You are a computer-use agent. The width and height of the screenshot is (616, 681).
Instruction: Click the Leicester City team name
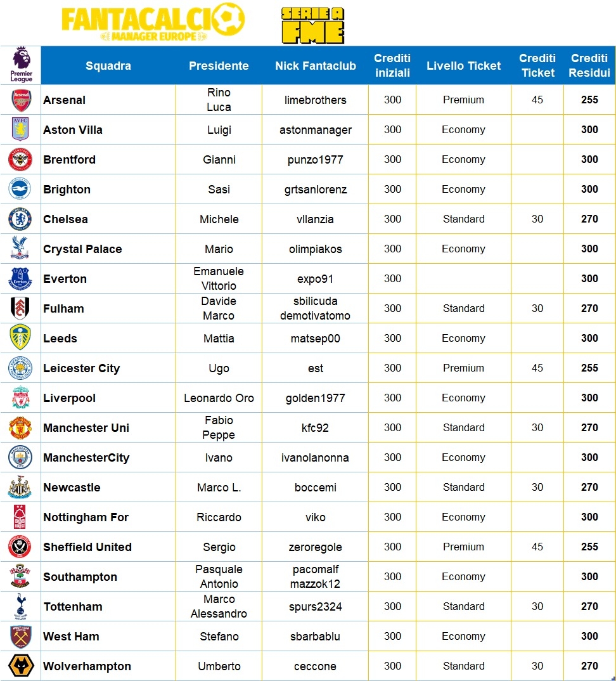click(81, 368)
